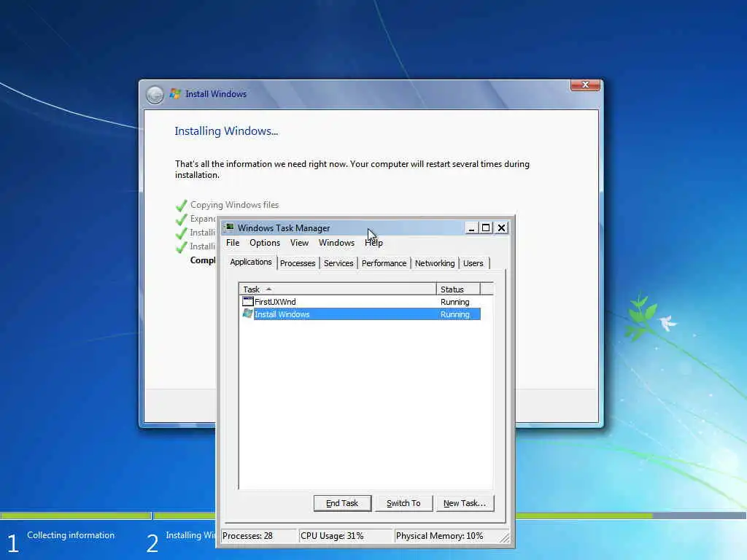Click the Installing Windows... heading
This screenshot has height=560, width=747.
tap(226, 131)
